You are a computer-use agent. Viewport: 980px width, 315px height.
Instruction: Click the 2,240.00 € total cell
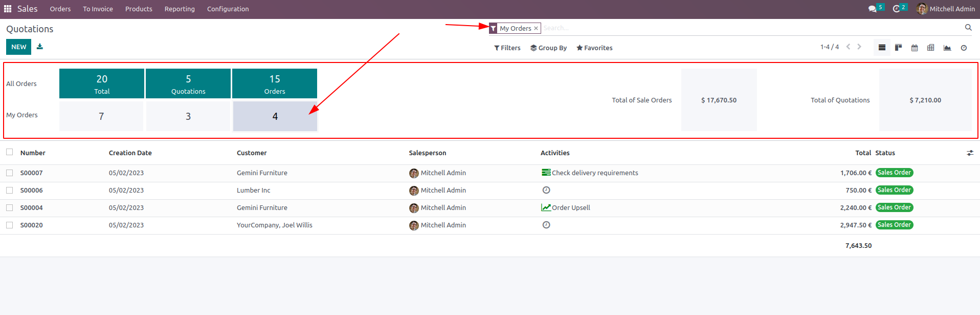coord(856,208)
